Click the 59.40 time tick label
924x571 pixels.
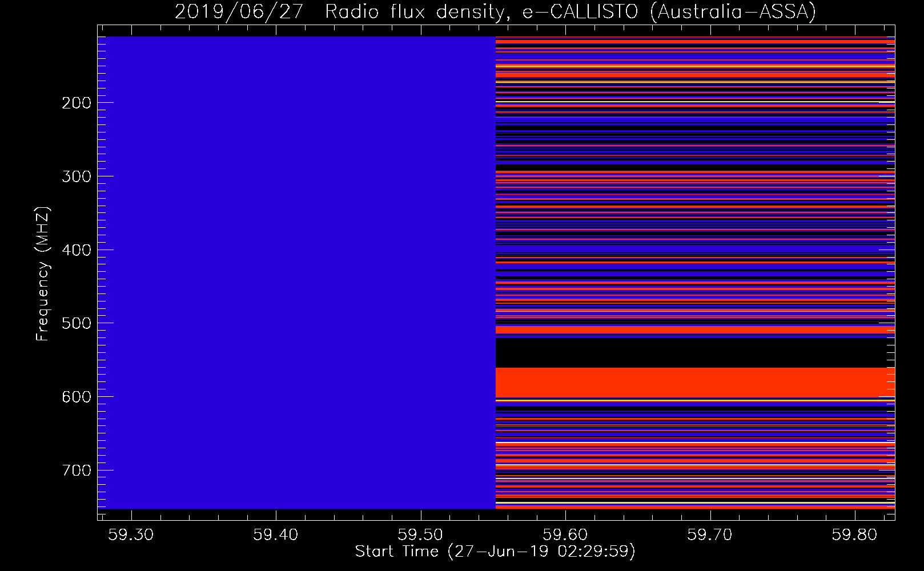pyautogui.click(x=276, y=534)
